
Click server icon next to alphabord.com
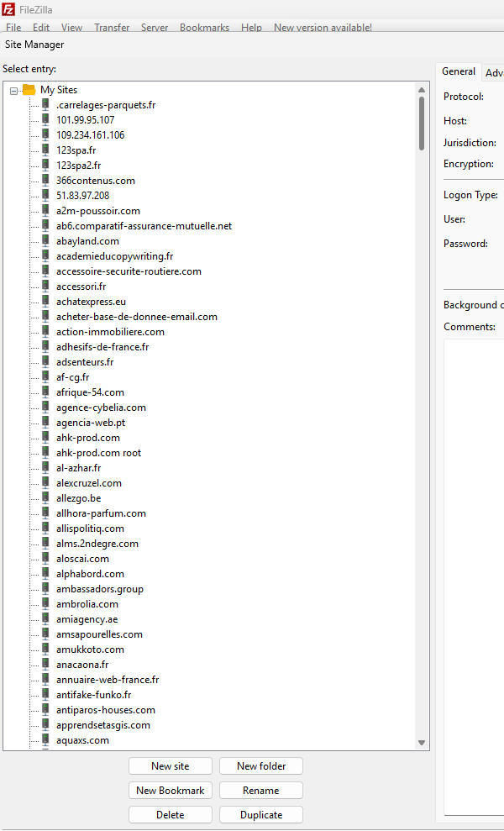(x=46, y=573)
